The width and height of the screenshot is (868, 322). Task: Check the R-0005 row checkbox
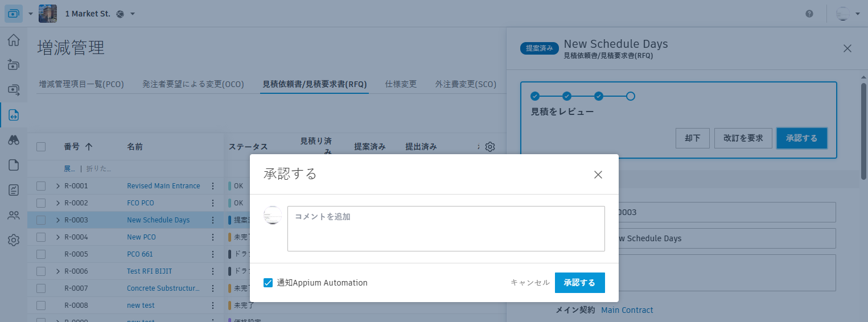[x=41, y=254]
